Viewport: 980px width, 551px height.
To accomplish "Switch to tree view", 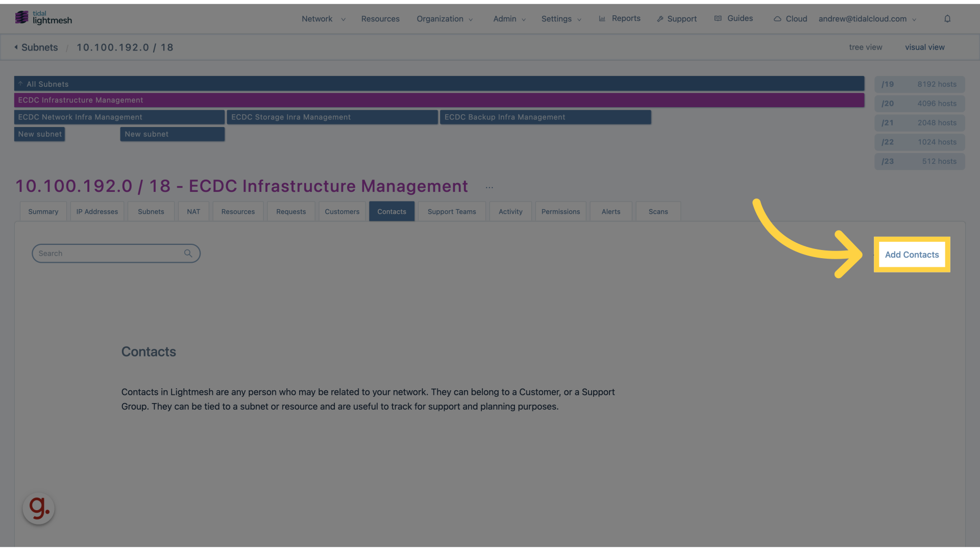I will 865,47.
